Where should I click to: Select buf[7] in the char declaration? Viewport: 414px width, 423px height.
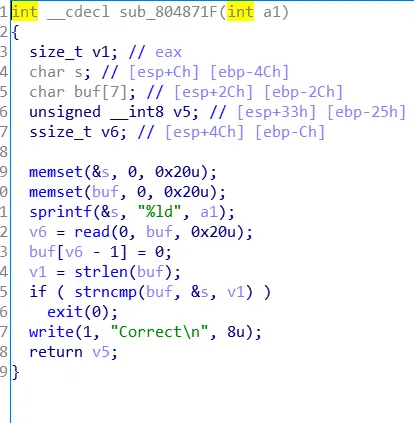pos(101,92)
